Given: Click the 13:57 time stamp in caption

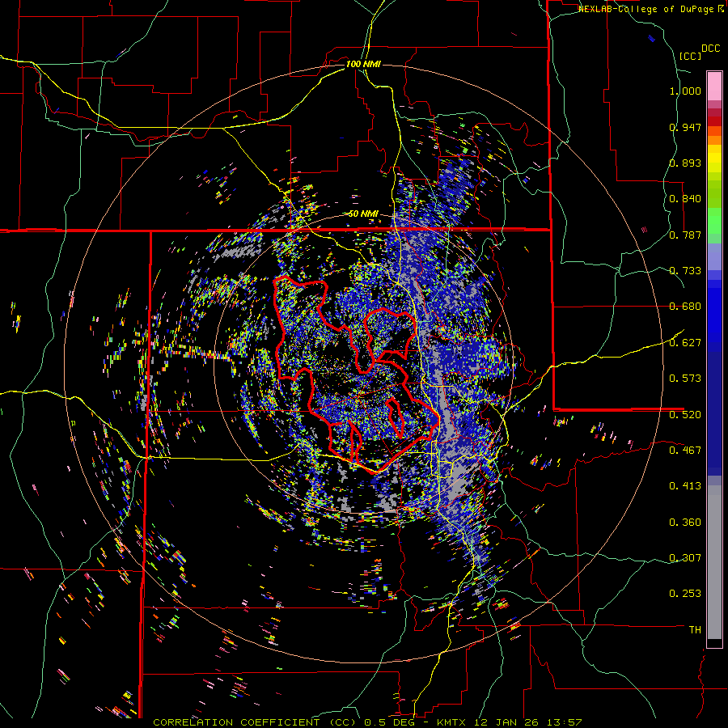Looking at the screenshot, I should pos(565,722).
